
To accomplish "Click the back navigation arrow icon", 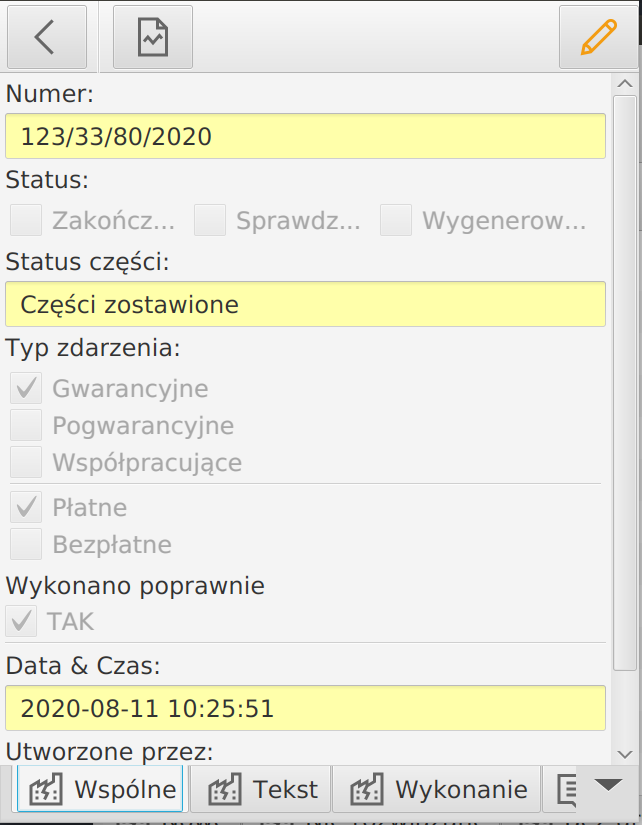I will (46, 36).
